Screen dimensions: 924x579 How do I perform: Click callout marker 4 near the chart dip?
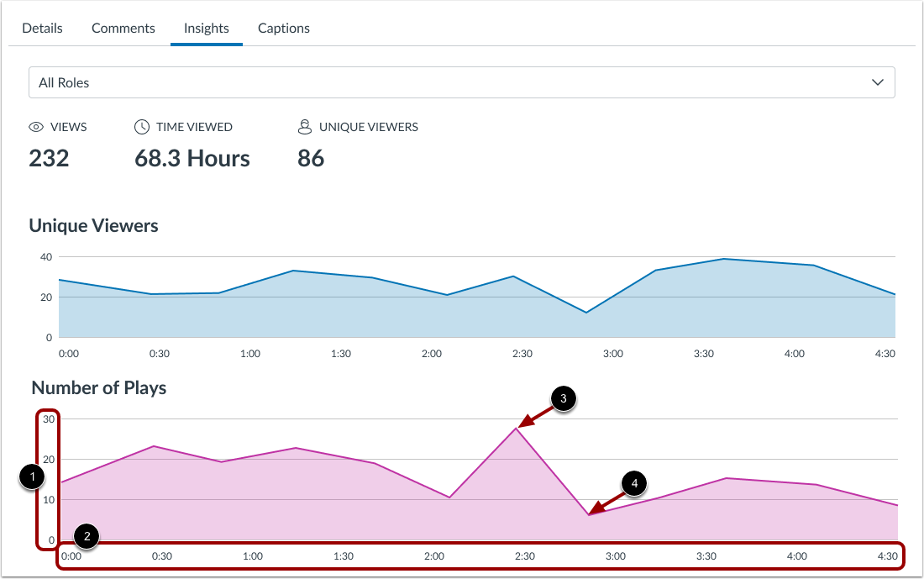point(633,483)
